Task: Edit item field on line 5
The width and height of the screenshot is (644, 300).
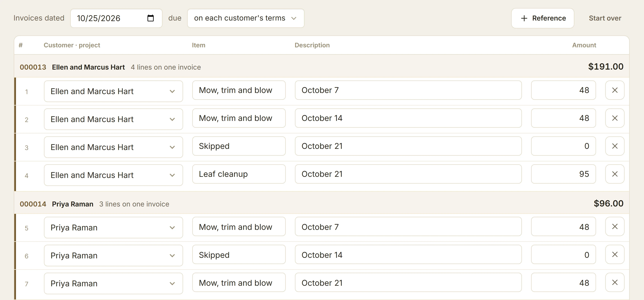Action: tap(239, 226)
